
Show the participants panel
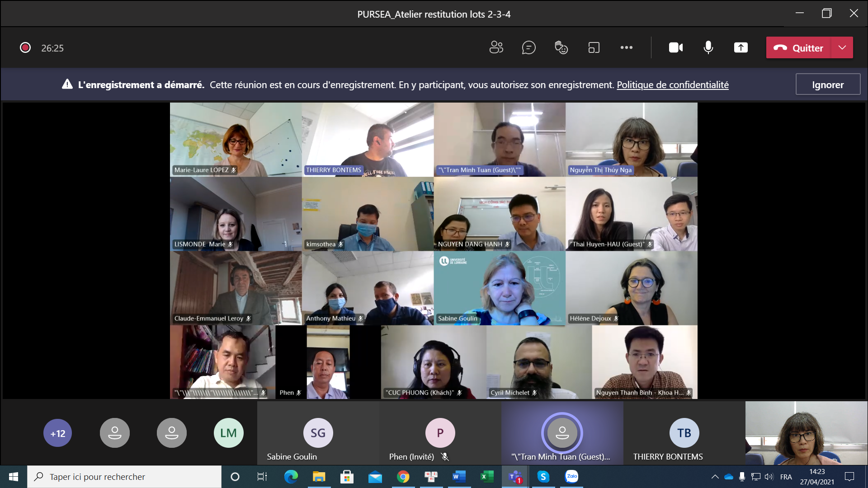[496, 47]
